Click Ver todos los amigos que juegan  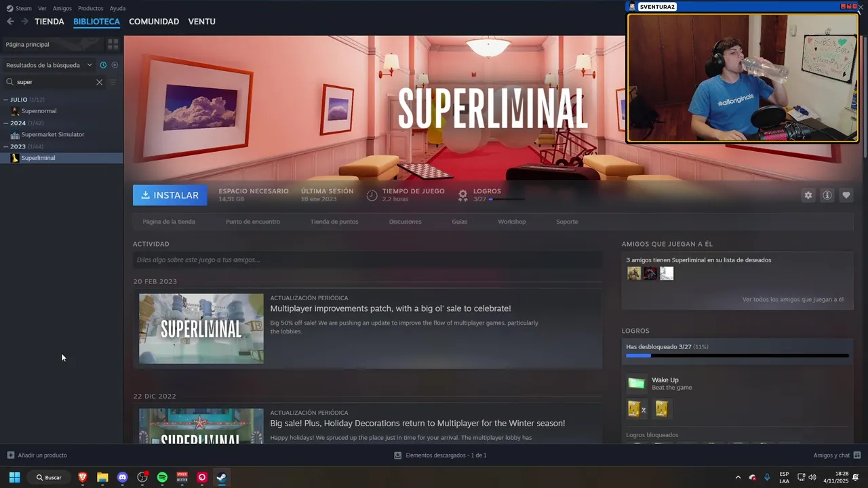coord(793,299)
